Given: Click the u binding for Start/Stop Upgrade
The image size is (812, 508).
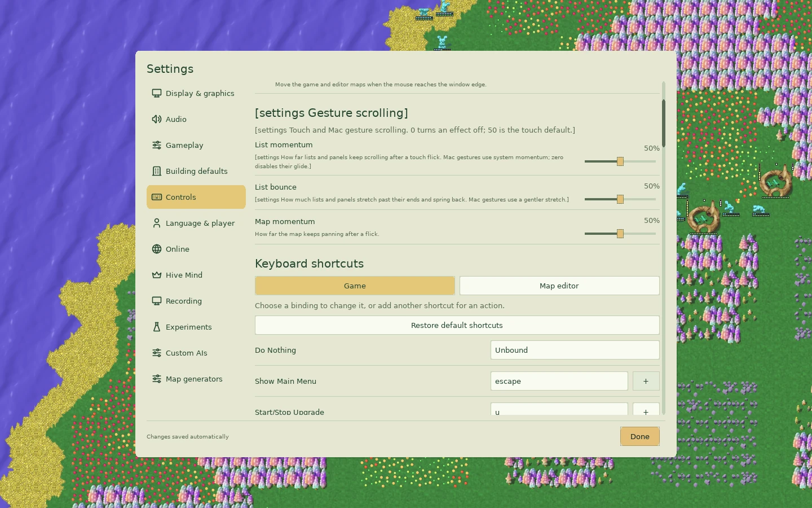Looking at the screenshot, I should click(559, 410).
